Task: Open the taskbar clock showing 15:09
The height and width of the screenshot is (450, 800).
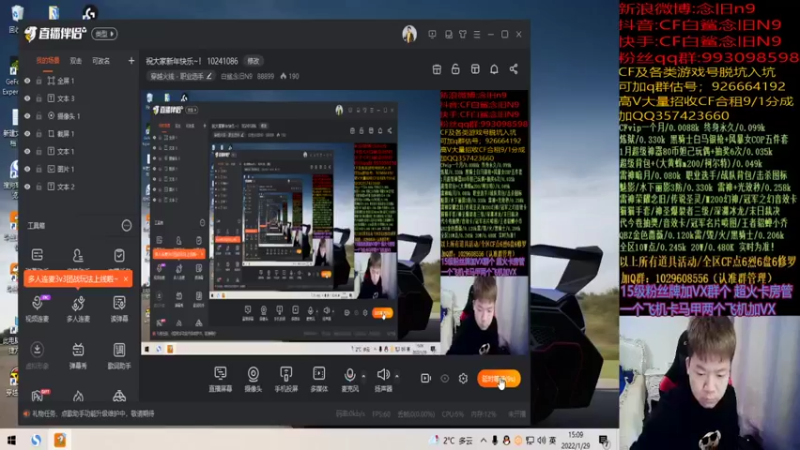Action: point(576,440)
